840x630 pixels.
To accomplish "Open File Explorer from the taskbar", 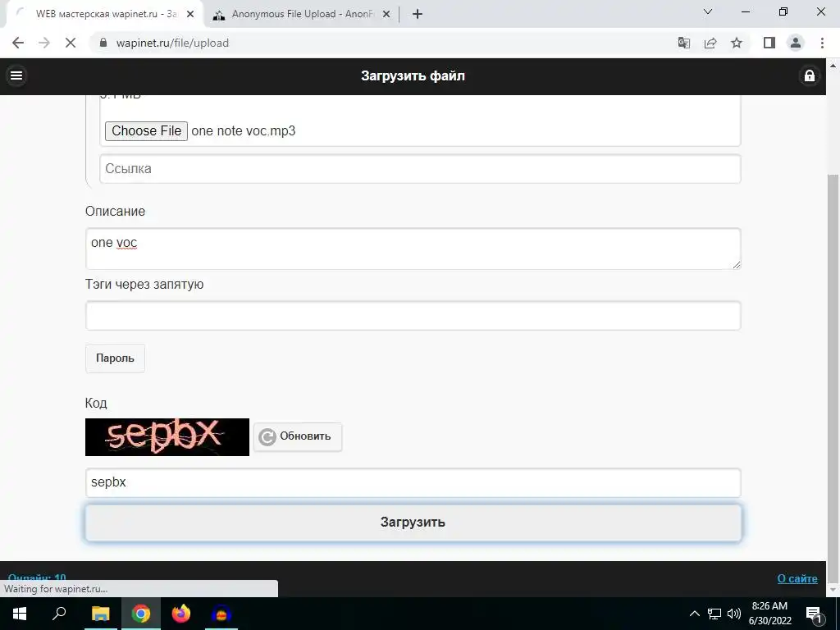I will tap(100, 614).
